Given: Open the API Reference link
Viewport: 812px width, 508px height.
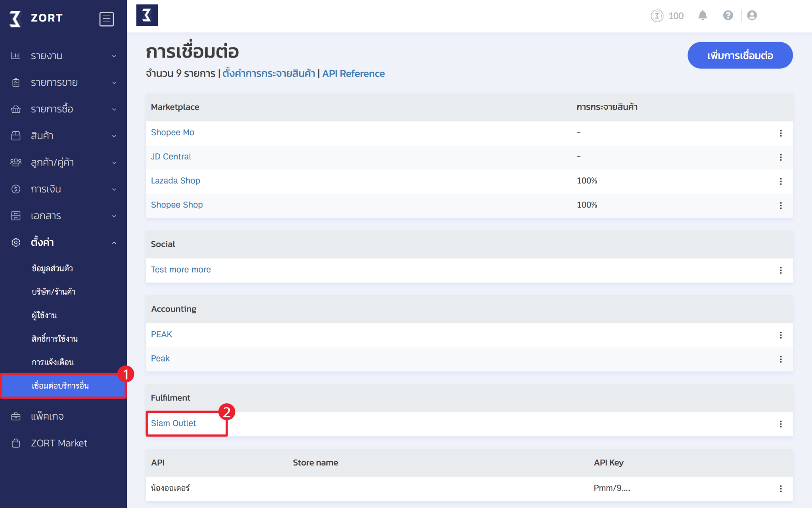Looking at the screenshot, I should (x=353, y=73).
